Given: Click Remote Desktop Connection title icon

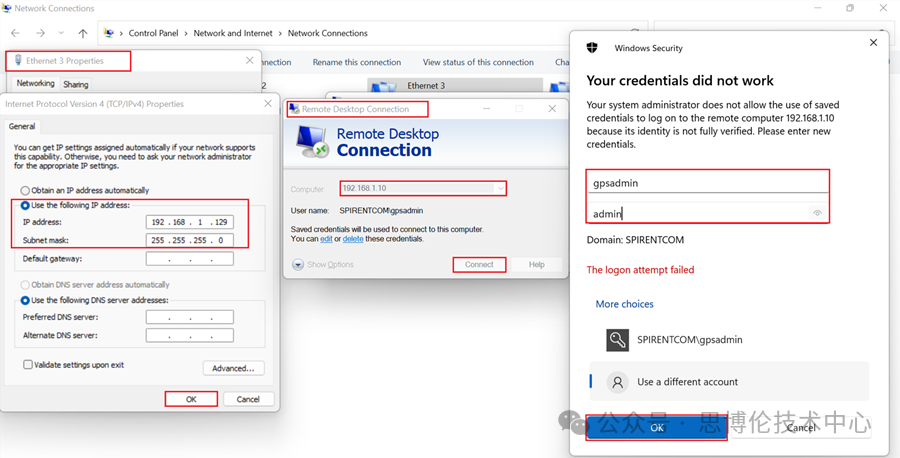Looking at the screenshot, I should tap(294, 109).
